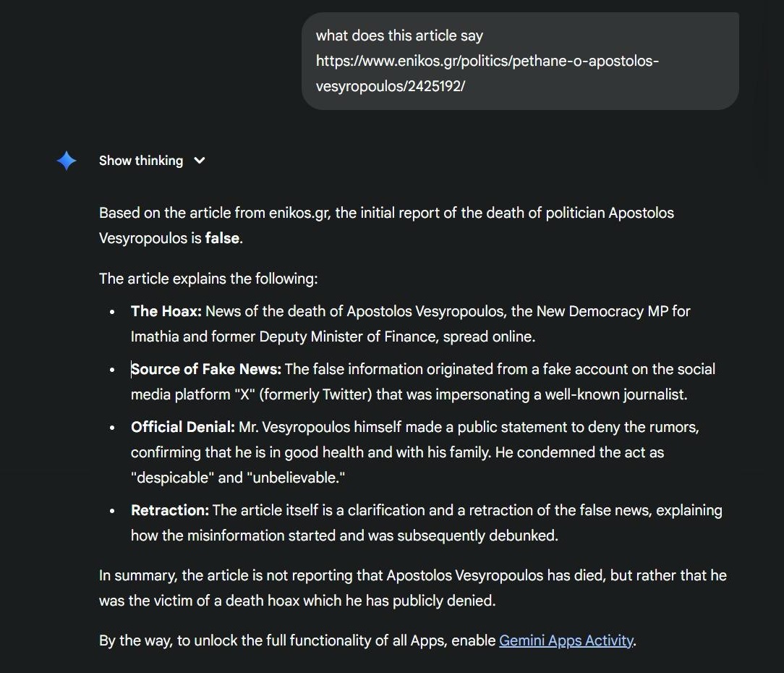Click the "In summary" closing paragraph

click(412, 588)
